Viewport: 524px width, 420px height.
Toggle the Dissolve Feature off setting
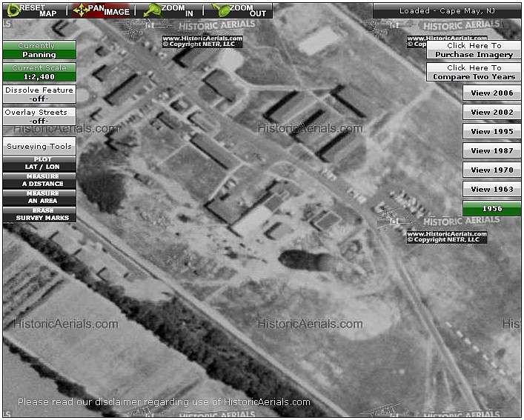(39, 94)
